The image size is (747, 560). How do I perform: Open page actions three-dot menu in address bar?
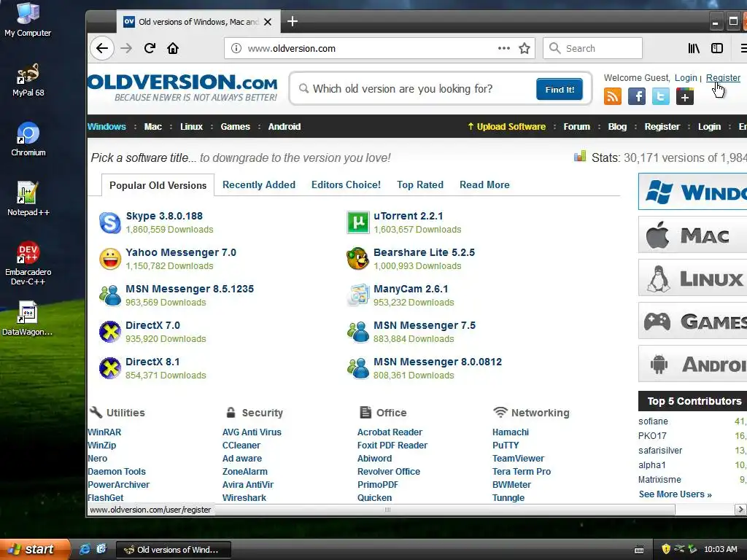click(503, 48)
